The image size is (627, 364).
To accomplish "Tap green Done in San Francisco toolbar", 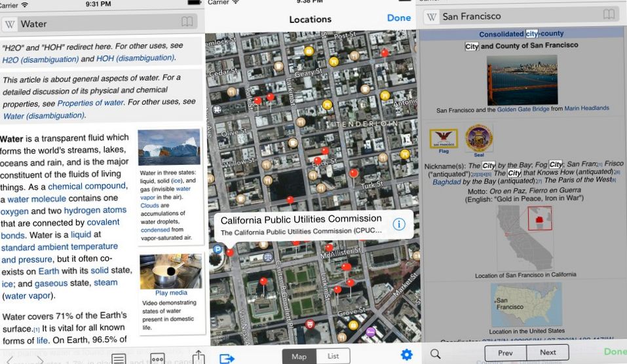I will (x=615, y=351).
